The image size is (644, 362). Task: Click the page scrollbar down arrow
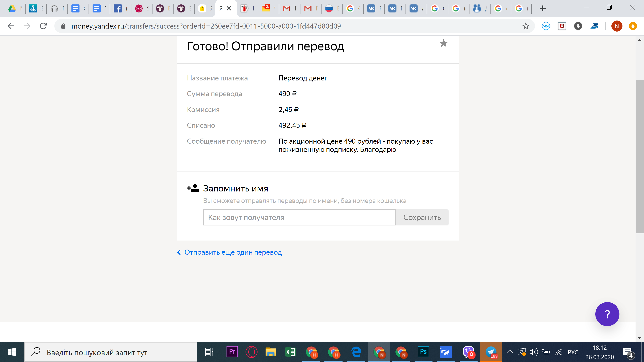tap(640, 338)
